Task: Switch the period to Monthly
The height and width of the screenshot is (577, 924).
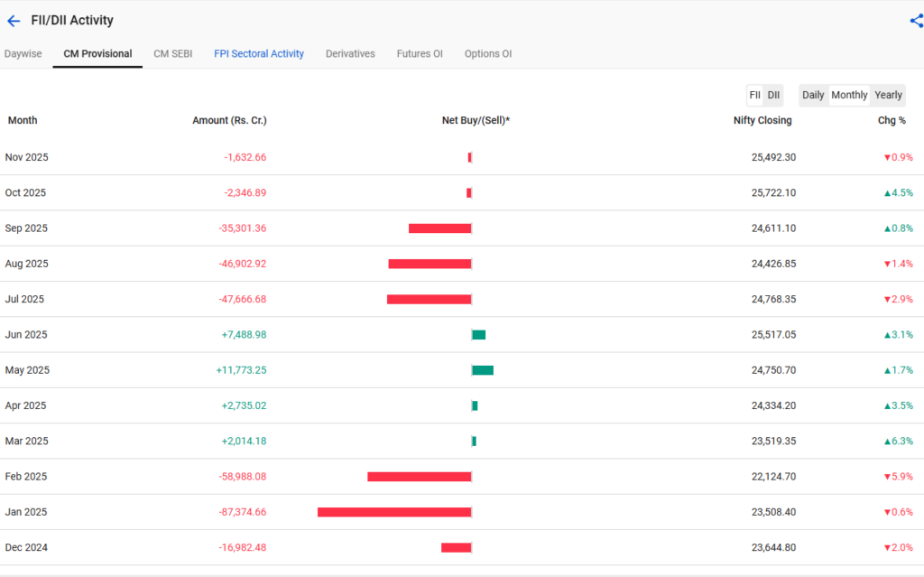Action: click(849, 95)
